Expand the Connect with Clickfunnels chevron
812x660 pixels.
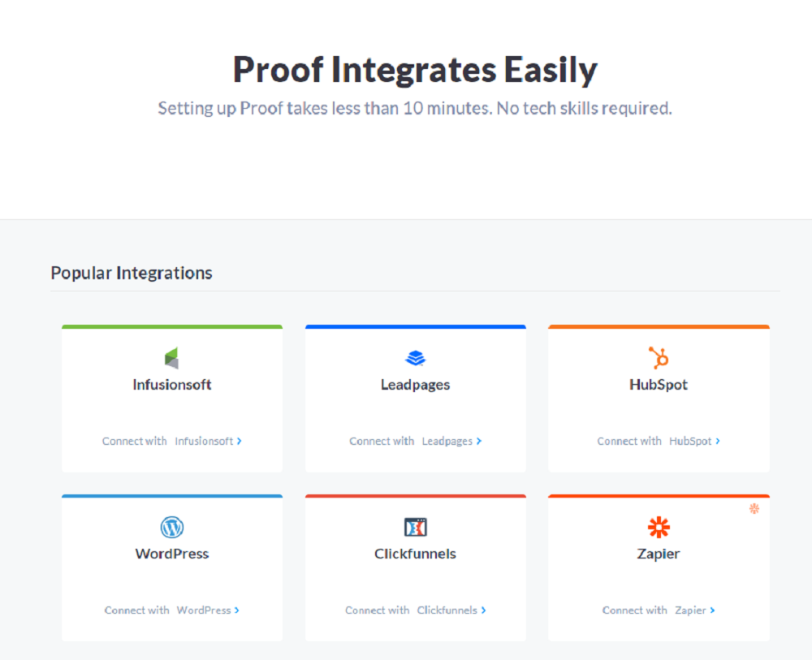tap(483, 610)
